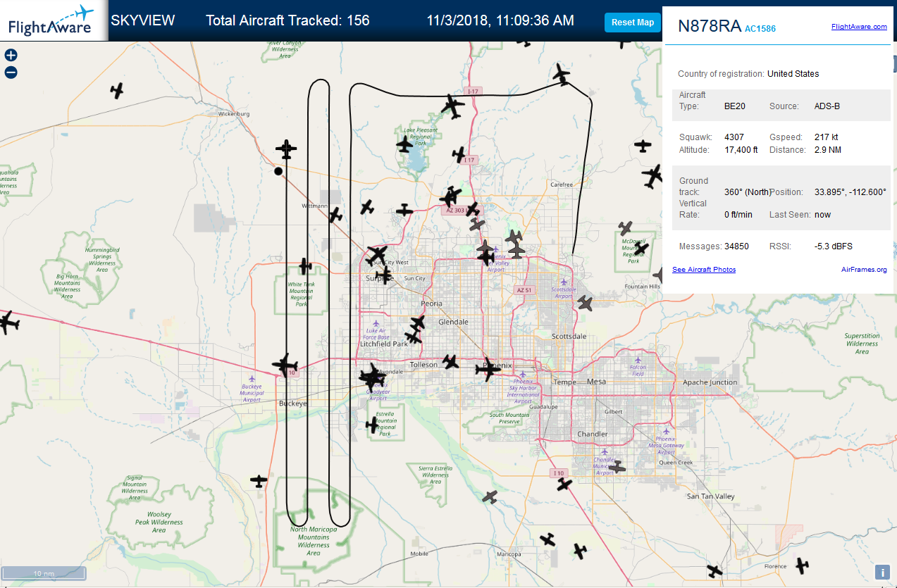Select aircraft at the northeast end of the flight track
Viewport: 897px width, 588px height.
pyautogui.click(x=562, y=73)
